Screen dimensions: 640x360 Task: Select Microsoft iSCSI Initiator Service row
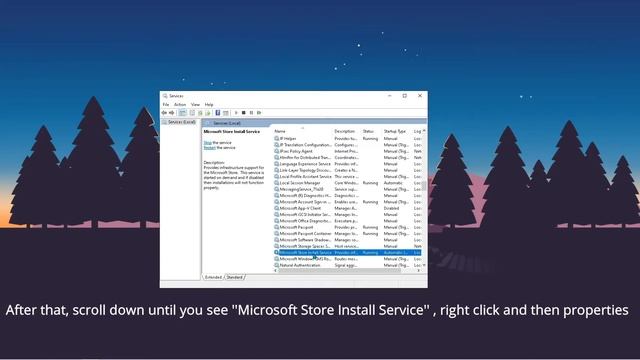coord(347,214)
